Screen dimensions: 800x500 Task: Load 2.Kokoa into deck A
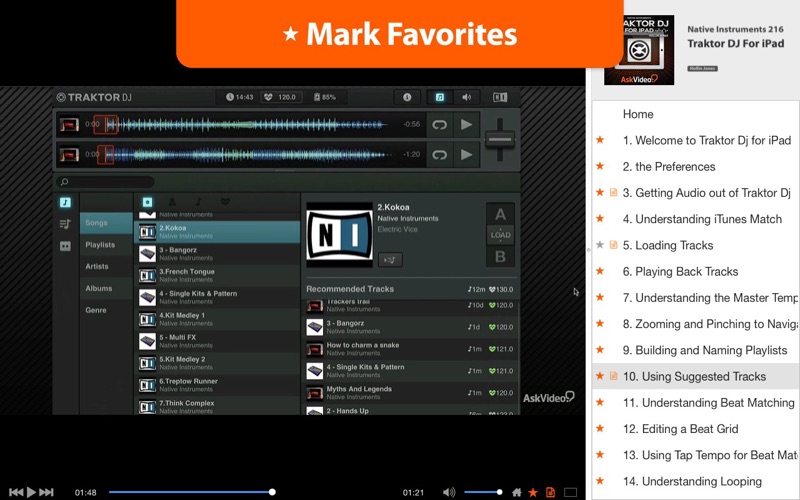[501, 214]
